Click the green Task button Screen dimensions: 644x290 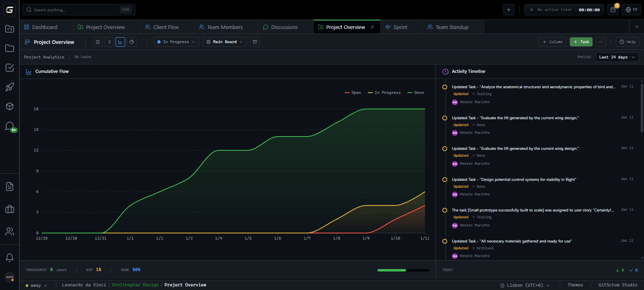tap(581, 42)
